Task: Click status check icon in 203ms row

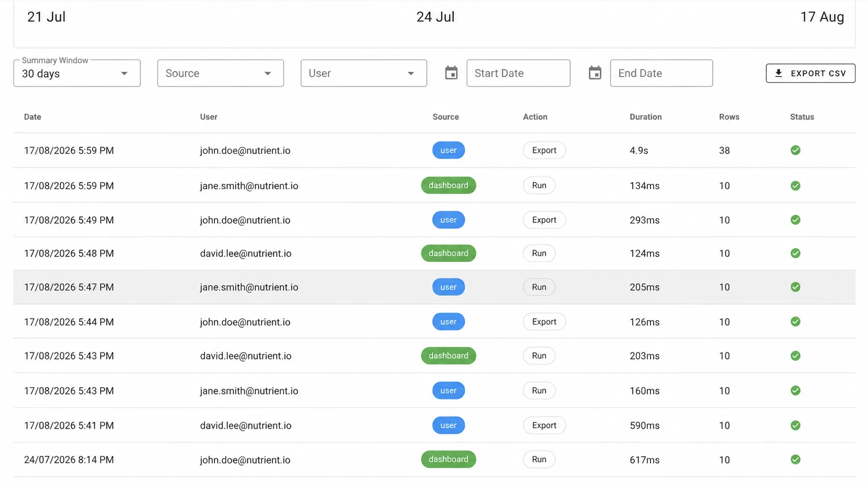Action: tap(795, 356)
